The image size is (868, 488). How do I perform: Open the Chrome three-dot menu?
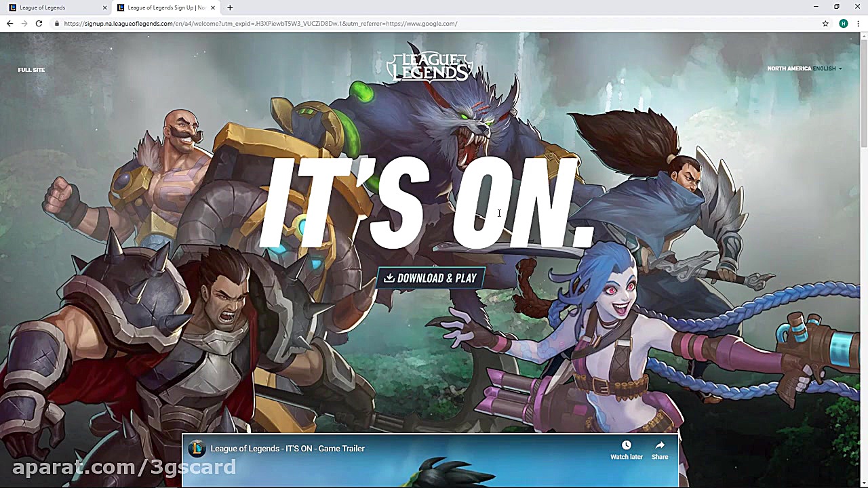(858, 24)
